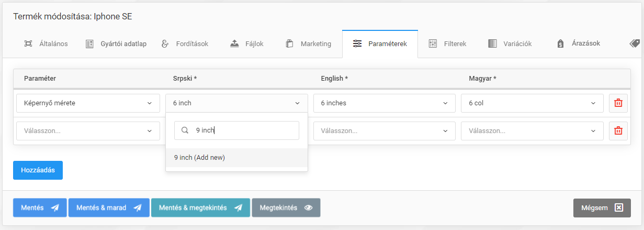644x230 pixels.
Task: Open the Fordítások tab
Action: click(185, 44)
